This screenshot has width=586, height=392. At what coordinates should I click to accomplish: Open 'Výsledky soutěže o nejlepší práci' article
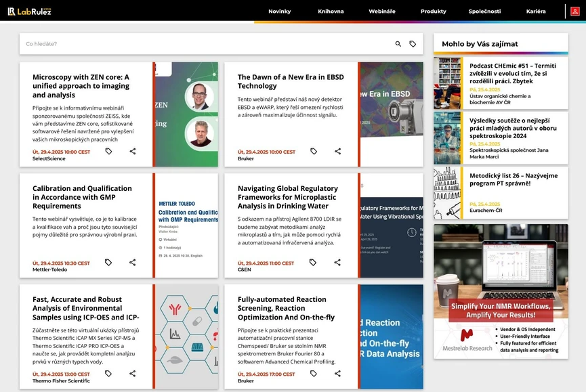point(513,128)
